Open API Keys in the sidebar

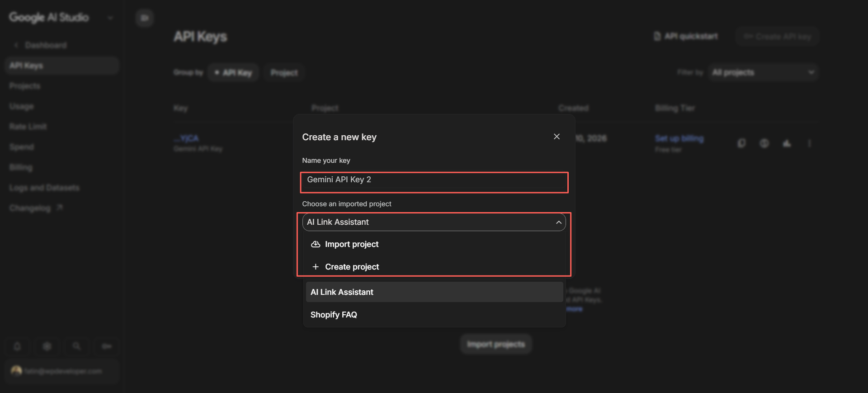[x=62, y=66]
